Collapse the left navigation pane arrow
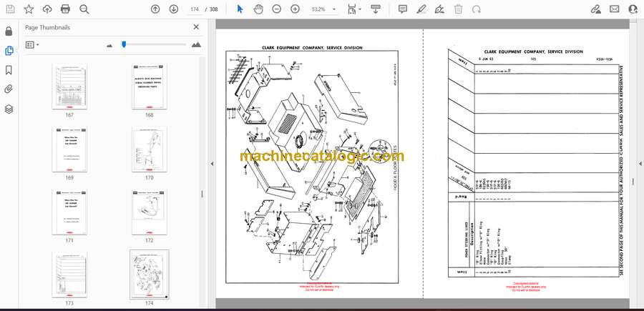This screenshot has width=644, height=311. click(212, 164)
